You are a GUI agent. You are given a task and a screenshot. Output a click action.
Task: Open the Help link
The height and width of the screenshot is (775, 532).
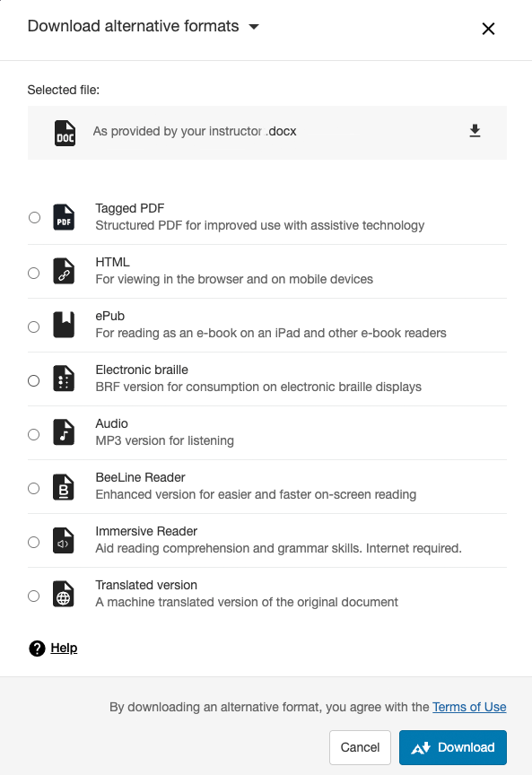click(62, 648)
